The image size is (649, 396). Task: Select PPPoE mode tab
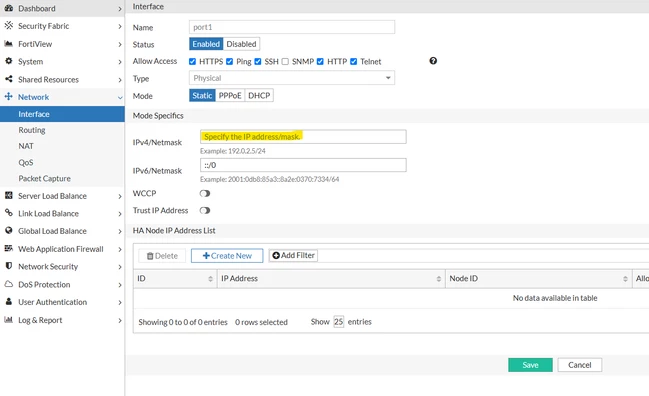pyautogui.click(x=230, y=96)
